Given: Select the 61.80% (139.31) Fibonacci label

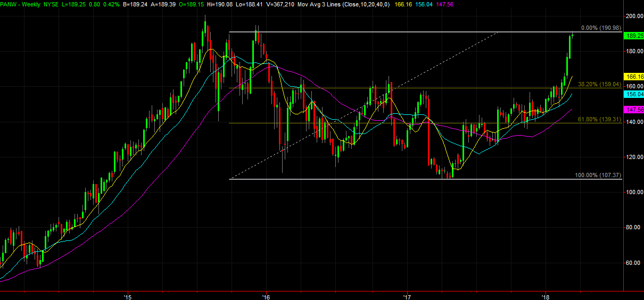Looking at the screenshot, I should [x=599, y=120].
